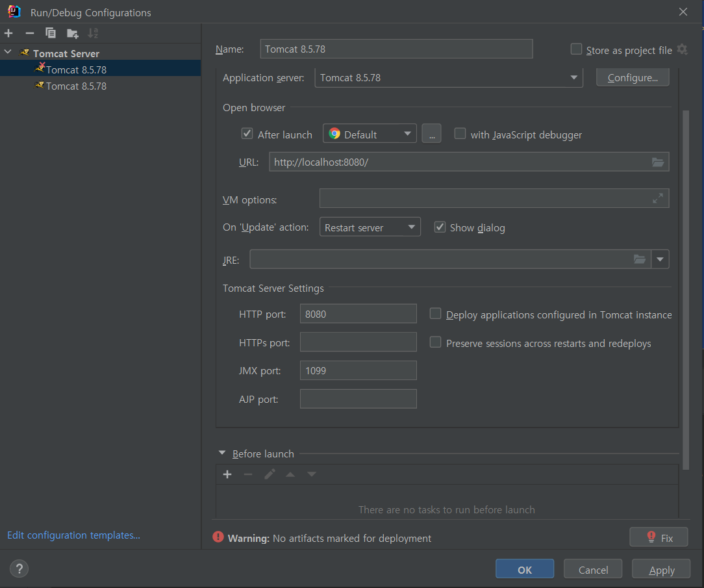Click the AJP port field

coord(358,399)
